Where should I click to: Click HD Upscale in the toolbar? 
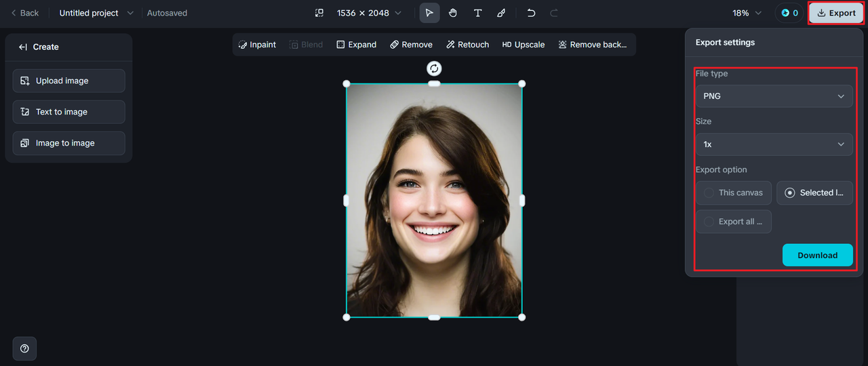click(x=523, y=45)
